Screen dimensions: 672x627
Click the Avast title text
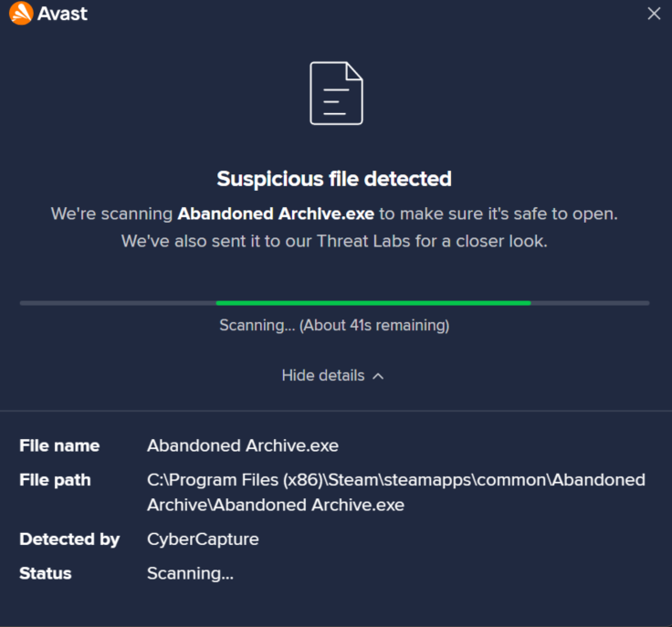pyautogui.click(x=64, y=14)
